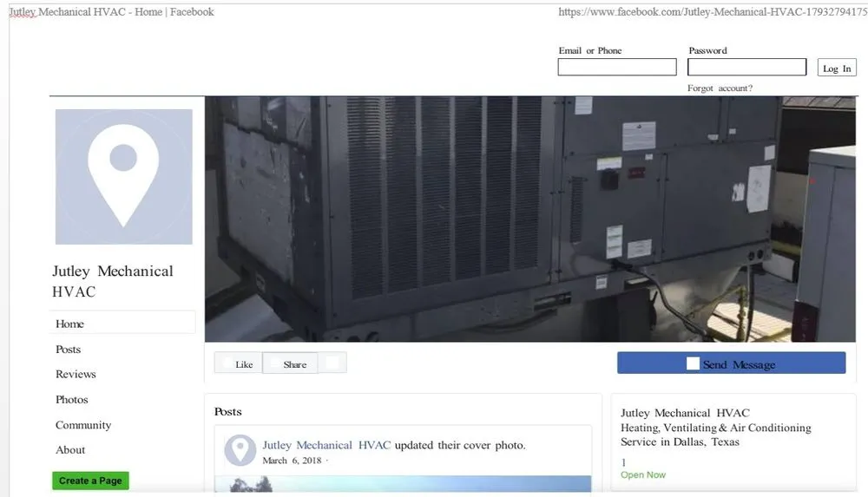Open the About section

70,450
